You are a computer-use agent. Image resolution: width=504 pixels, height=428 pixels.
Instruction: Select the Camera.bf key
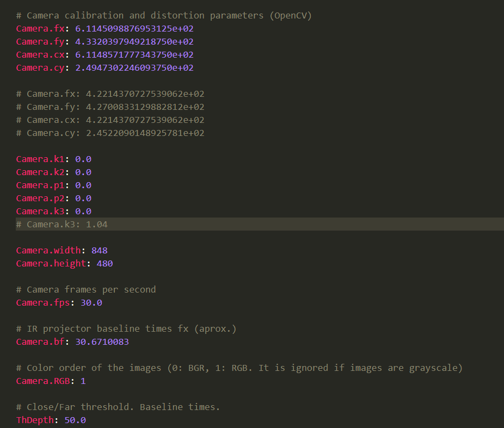pyautogui.click(x=40, y=342)
